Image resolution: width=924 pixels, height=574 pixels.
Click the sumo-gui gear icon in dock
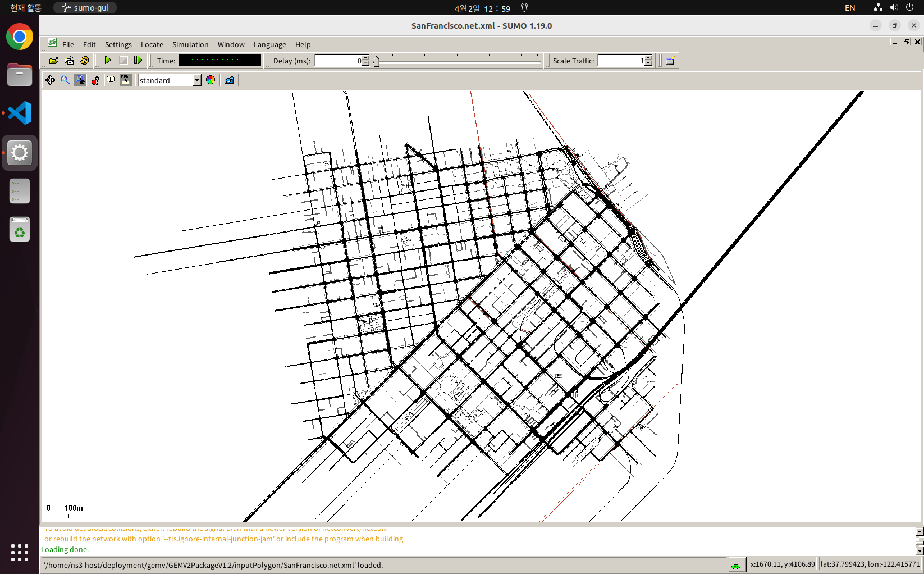click(x=20, y=153)
